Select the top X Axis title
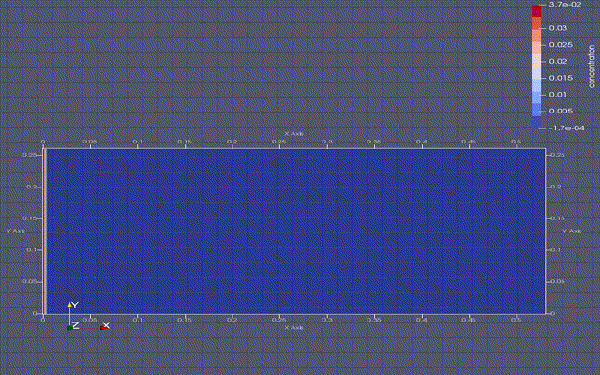Screen dimensions: 600x375 click(x=294, y=134)
